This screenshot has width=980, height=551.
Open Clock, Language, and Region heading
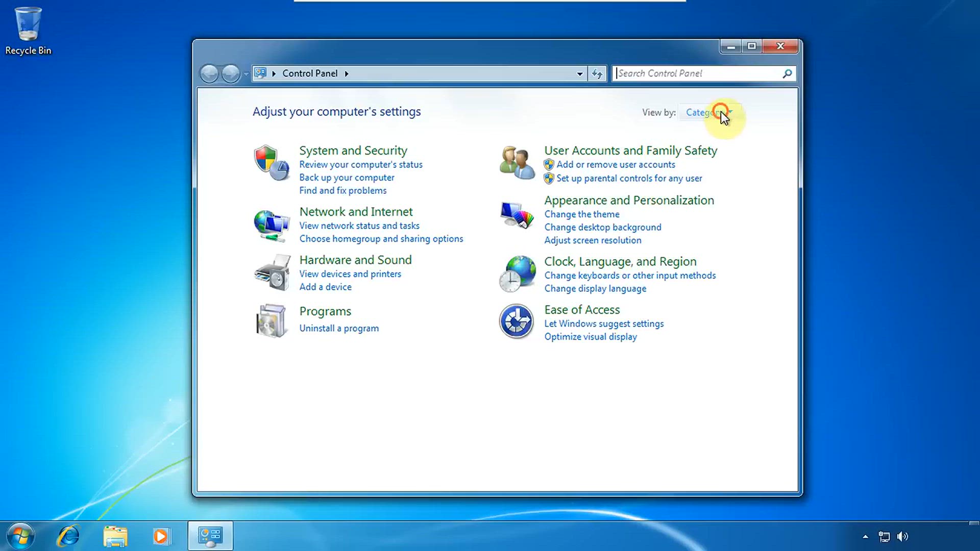pyautogui.click(x=620, y=262)
